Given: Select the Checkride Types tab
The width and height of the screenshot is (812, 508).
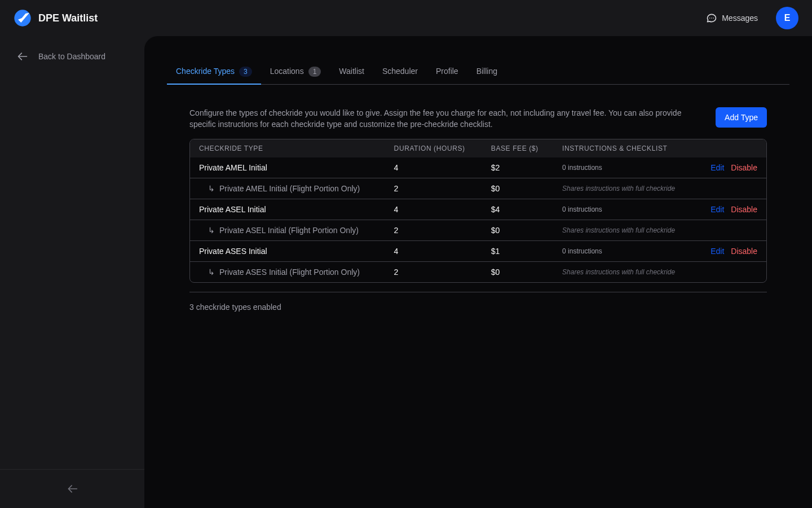Looking at the screenshot, I should click(x=205, y=71).
